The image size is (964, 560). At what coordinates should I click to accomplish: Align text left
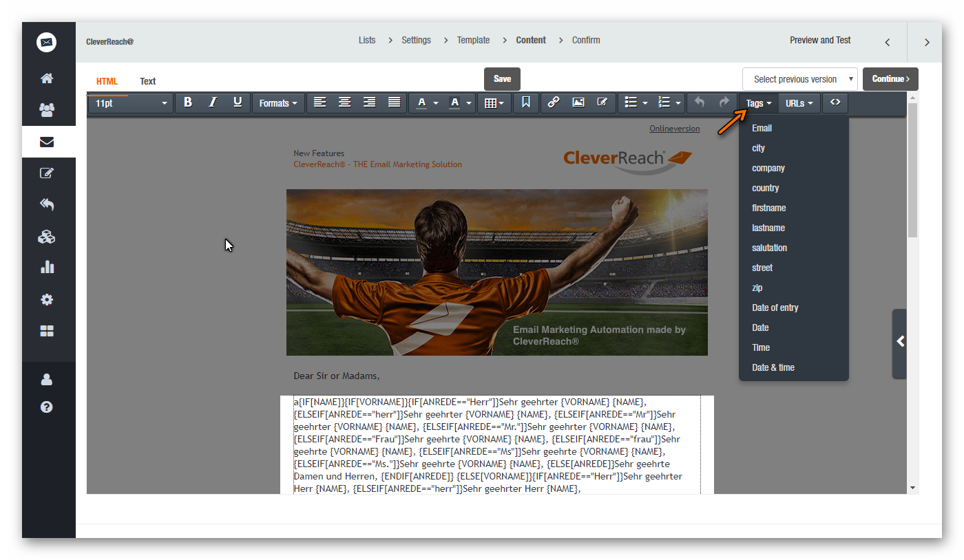(320, 103)
